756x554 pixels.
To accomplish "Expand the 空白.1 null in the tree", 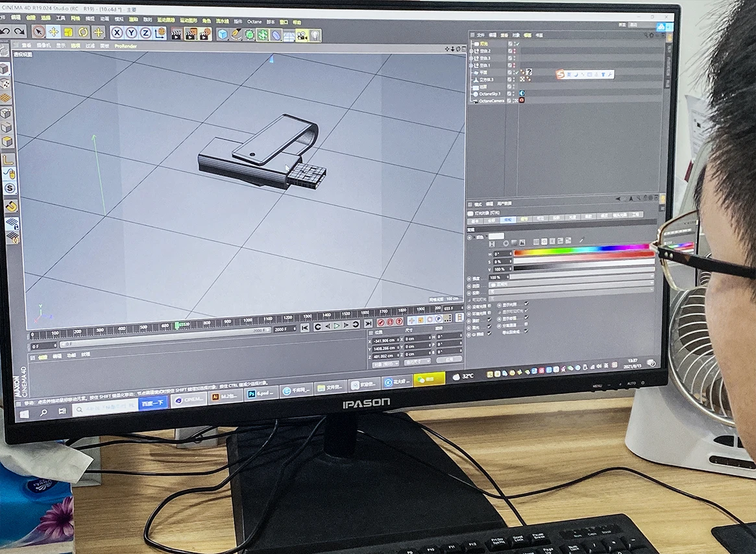I will click(x=471, y=65).
